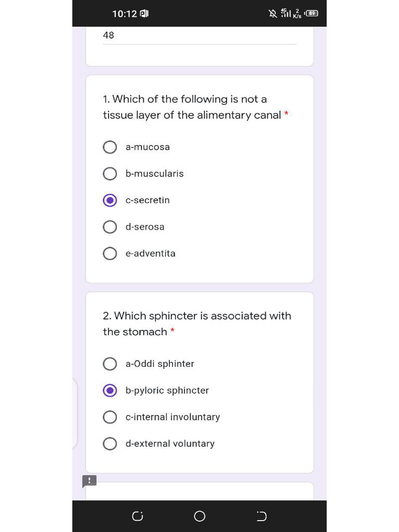
Task: Select a-Oddi sphinter answer
Action: tap(110, 364)
